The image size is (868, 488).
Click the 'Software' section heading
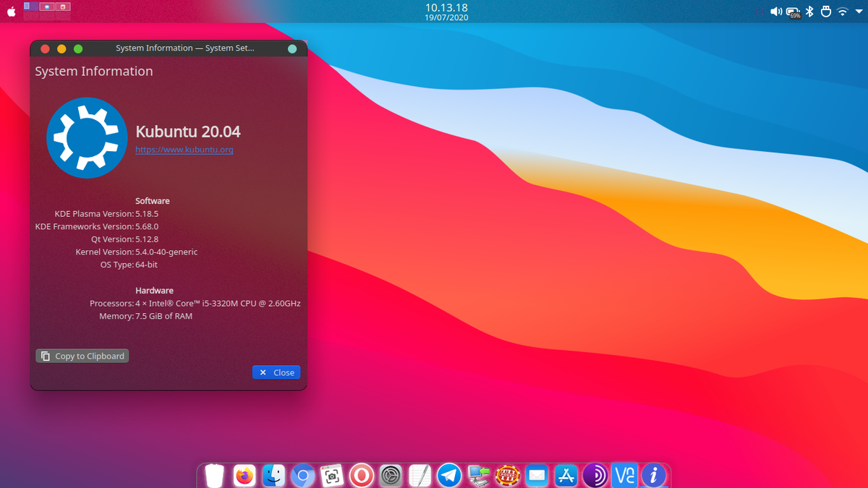[x=153, y=201]
